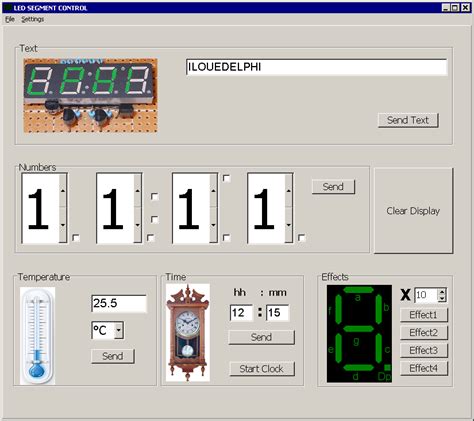The image size is (474, 421).
Task: Click the ILOUEDELPHI text input field
Action: coord(316,67)
